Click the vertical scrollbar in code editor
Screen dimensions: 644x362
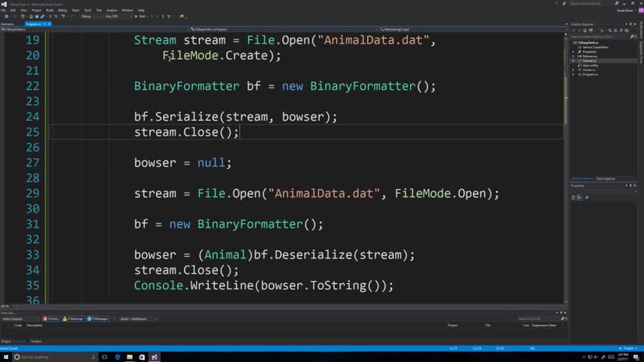point(566,168)
